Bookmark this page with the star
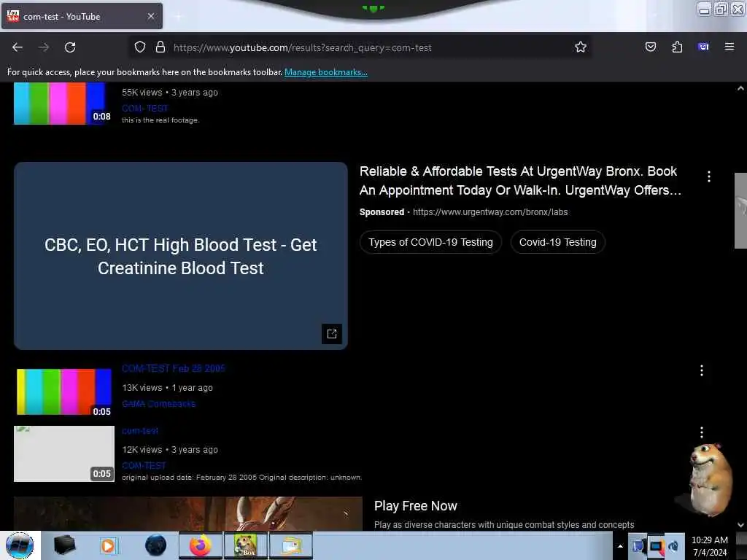 click(580, 47)
